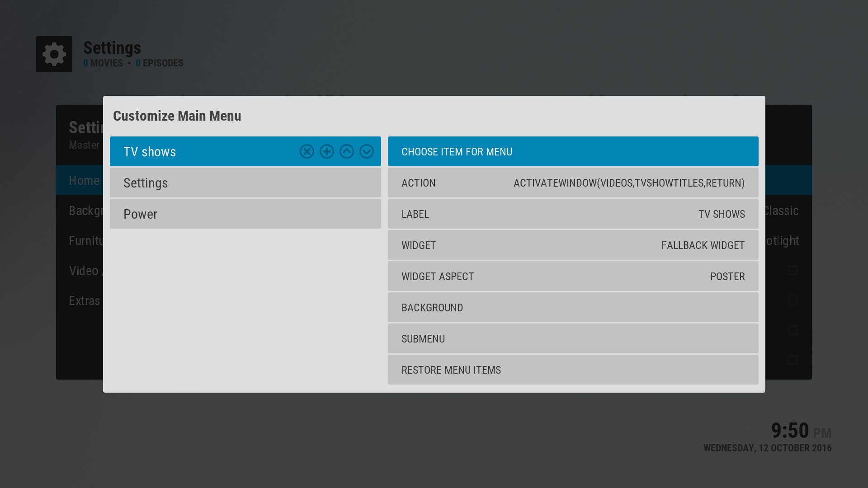Viewport: 868px width, 488px height.
Task: Select the Settings menu item in list
Action: coord(245,183)
